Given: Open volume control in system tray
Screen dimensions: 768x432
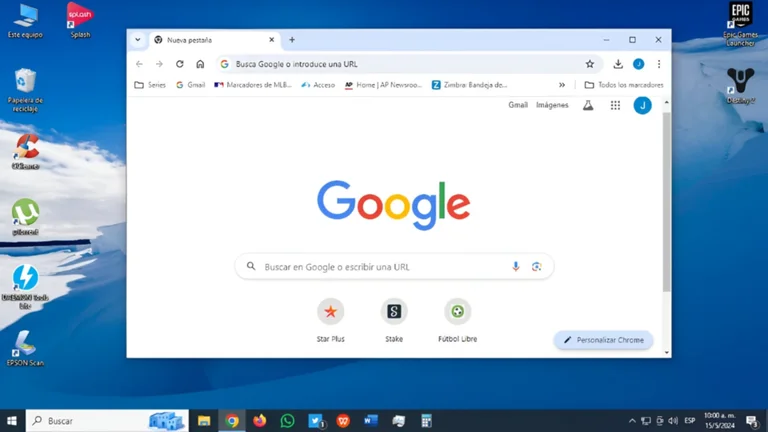Looking at the screenshot, I should tap(673, 421).
